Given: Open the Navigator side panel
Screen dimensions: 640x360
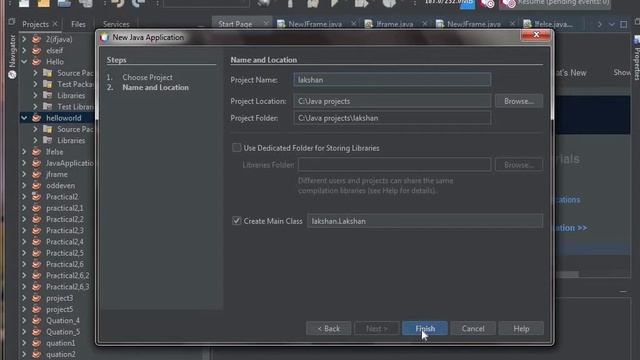Looking at the screenshot, I should [12, 56].
